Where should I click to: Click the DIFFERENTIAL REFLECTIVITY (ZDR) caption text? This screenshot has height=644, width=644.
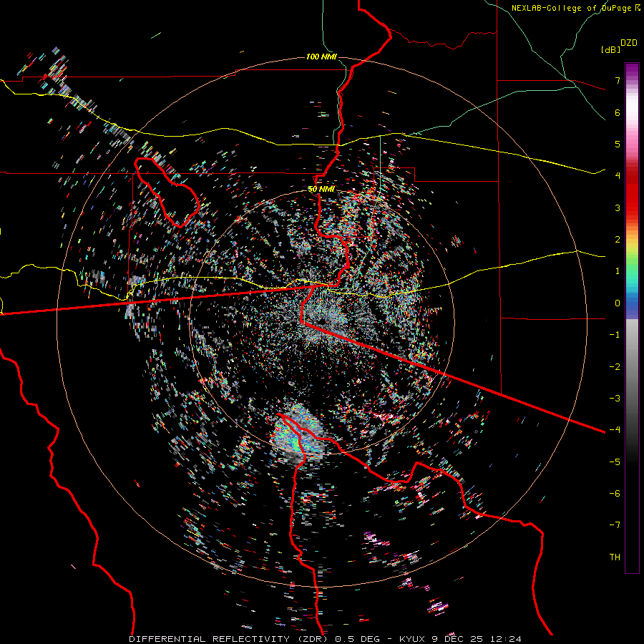pos(228,639)
